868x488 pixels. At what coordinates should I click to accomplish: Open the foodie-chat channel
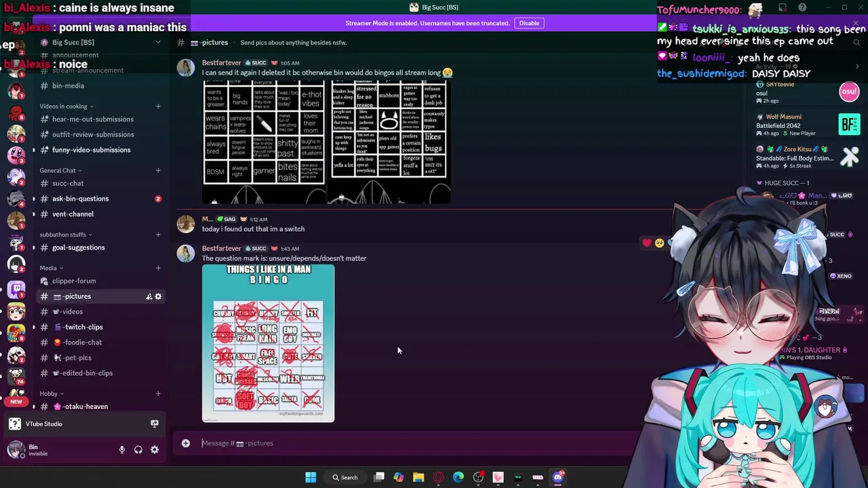100,342
